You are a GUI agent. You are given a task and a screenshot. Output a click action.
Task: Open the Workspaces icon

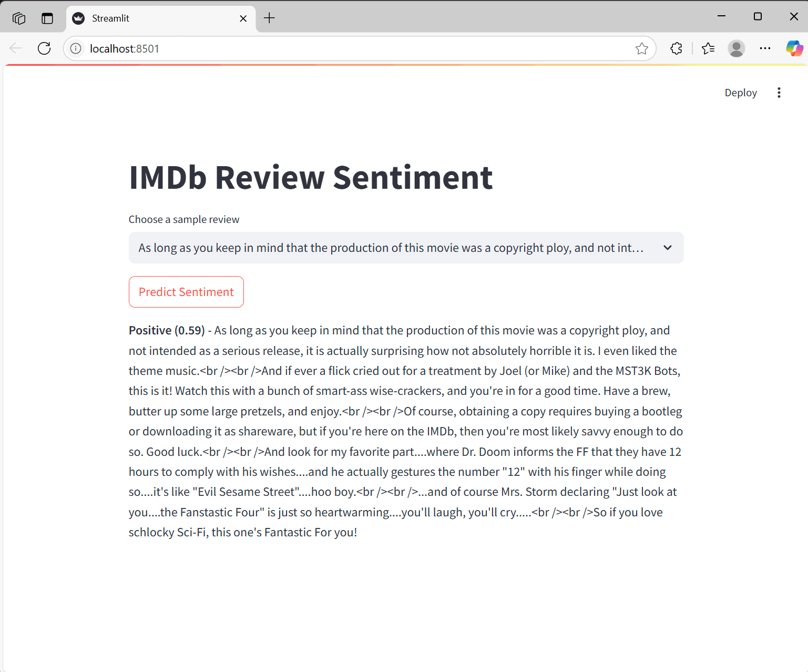pos(19,18)
